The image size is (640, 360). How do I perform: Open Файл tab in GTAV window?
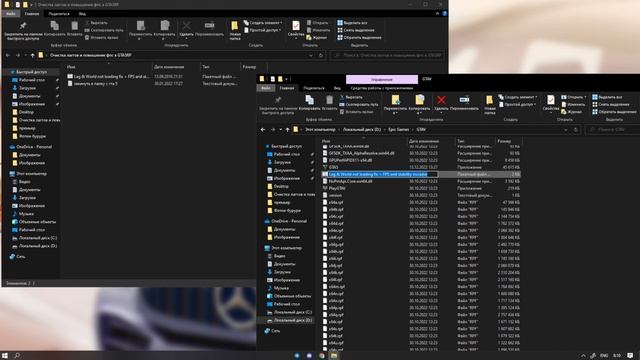(x=266, y=88)
